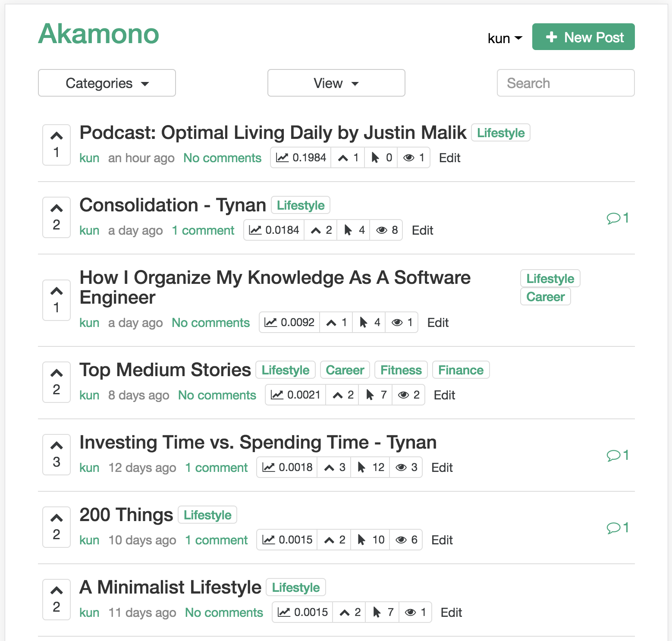Edit the Consolidation - Tynan post
The image size is (672, 641).
[x=422, y=230]
